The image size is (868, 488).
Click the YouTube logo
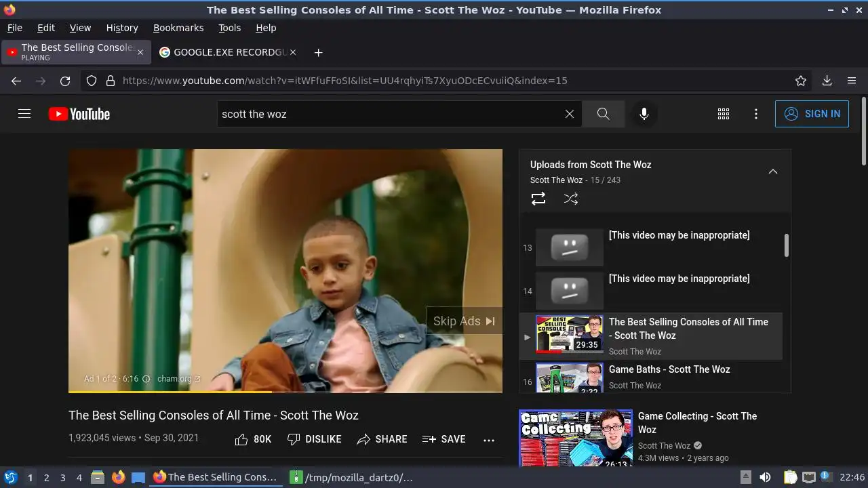tap(79, 114)
